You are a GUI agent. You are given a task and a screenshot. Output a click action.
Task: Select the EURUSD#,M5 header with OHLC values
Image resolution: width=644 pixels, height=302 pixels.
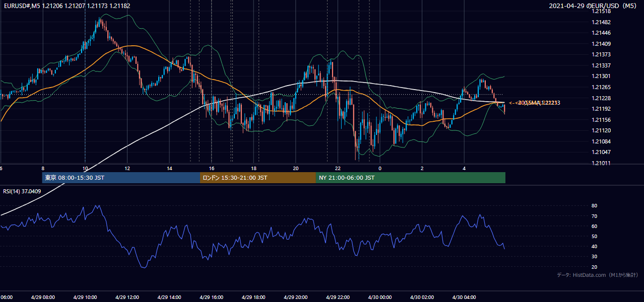[x=67, y=5]
